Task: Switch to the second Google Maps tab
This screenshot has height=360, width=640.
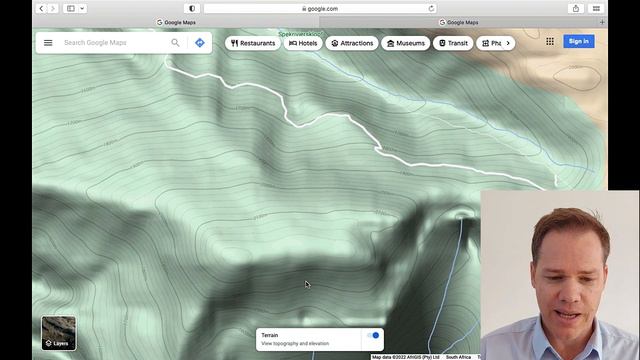Action: pos(459,22)
